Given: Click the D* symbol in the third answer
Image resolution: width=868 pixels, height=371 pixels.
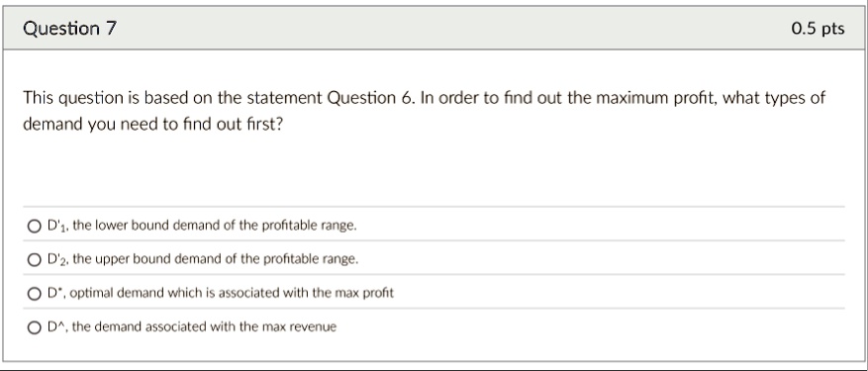Looking at the screenshot, I should 55,293.
